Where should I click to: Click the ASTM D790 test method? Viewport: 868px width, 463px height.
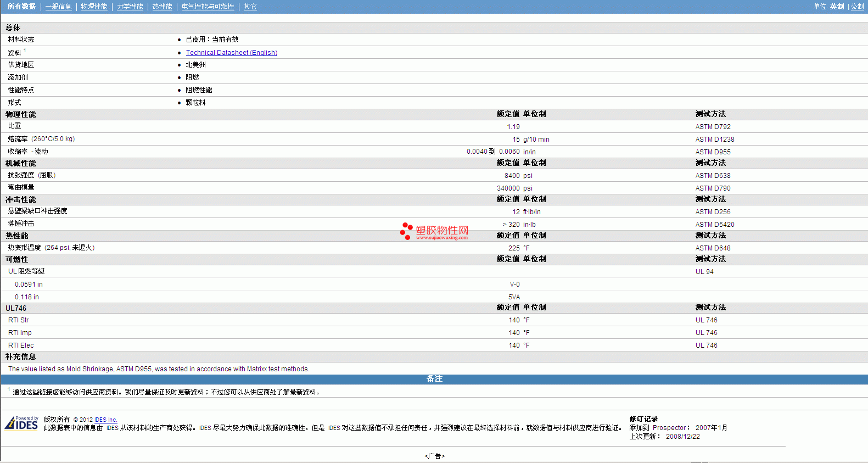(713, 188)
